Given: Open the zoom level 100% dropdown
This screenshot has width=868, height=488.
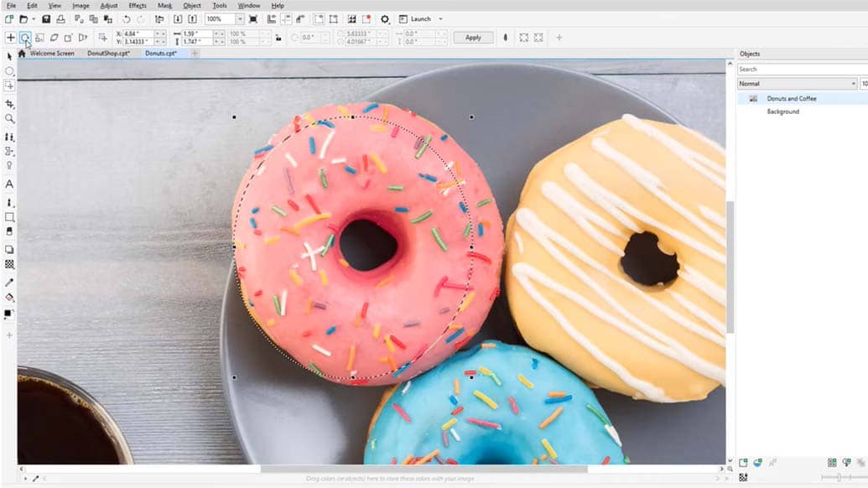Looking at the screenshot, I should 240,18.
